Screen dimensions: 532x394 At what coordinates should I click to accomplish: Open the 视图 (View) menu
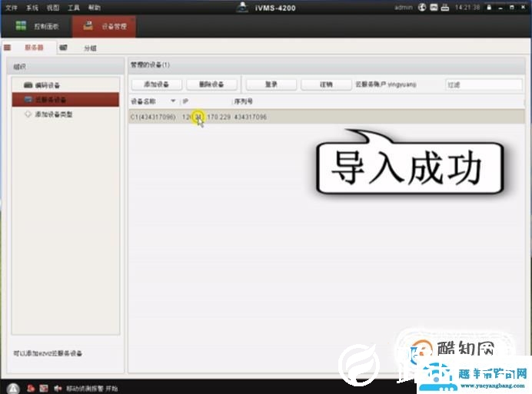tap(53, 8)
